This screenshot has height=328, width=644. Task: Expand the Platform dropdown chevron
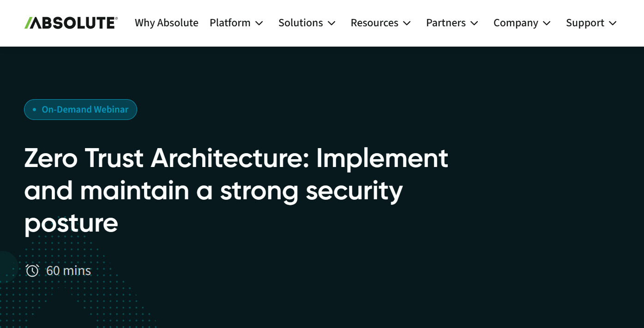pyautogui.click(x=259, y=23)
